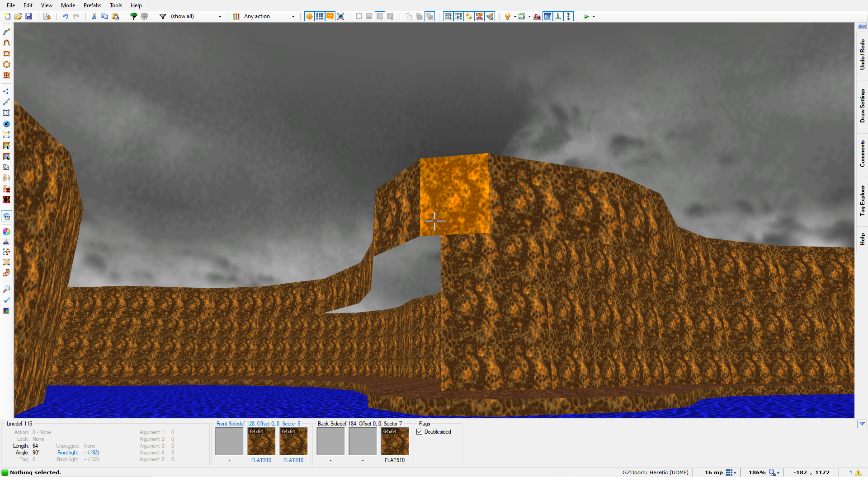Click the funnel things filter icon
Screen dimensions: 868x477
pos(163,16)
